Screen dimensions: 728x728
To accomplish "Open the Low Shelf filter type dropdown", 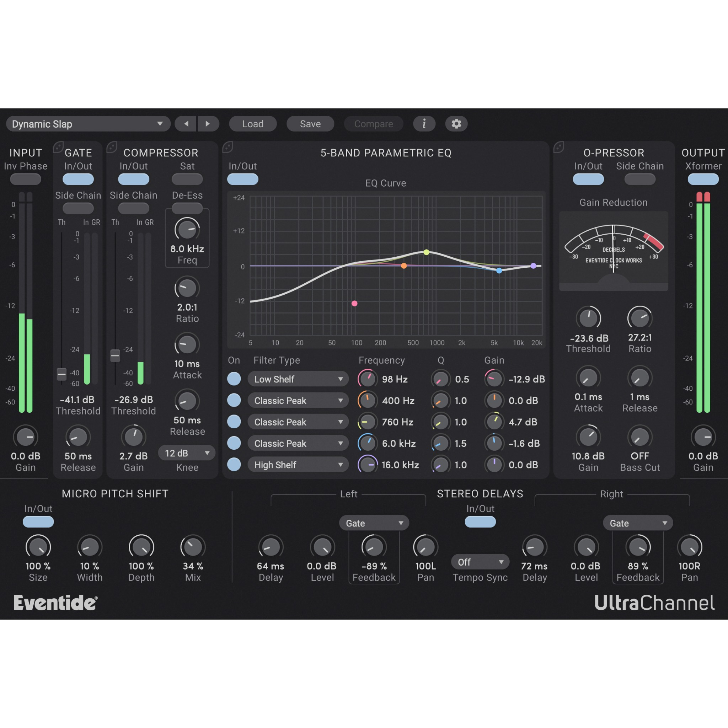I will (x=298, y=379).
